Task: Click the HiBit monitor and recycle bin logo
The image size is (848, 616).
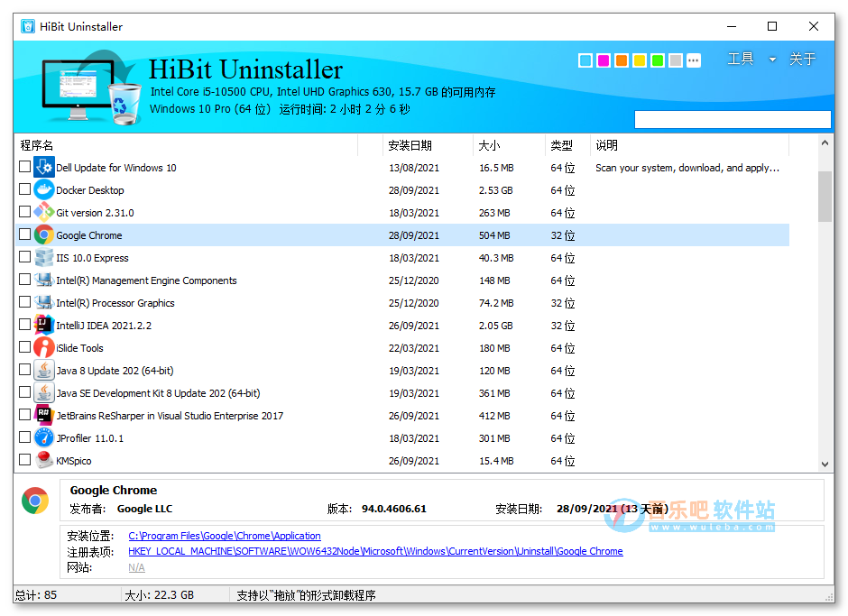Action: [x=90, y=88]
